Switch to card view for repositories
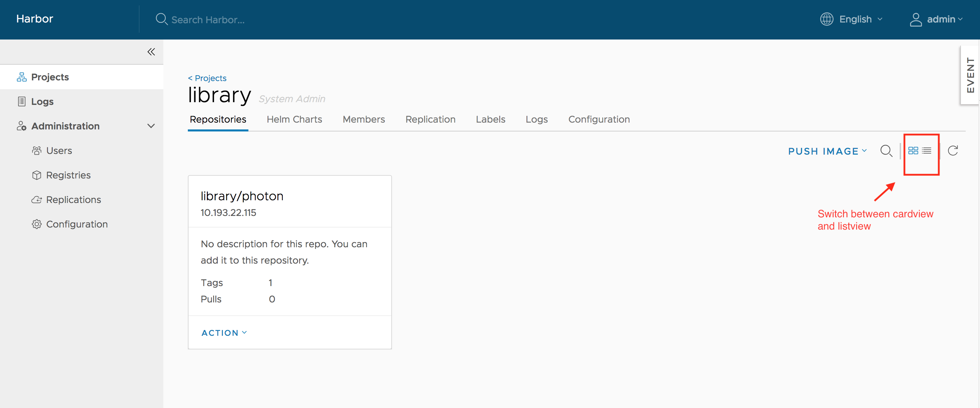The image size is (980, 408). click(x=913, y=150)
